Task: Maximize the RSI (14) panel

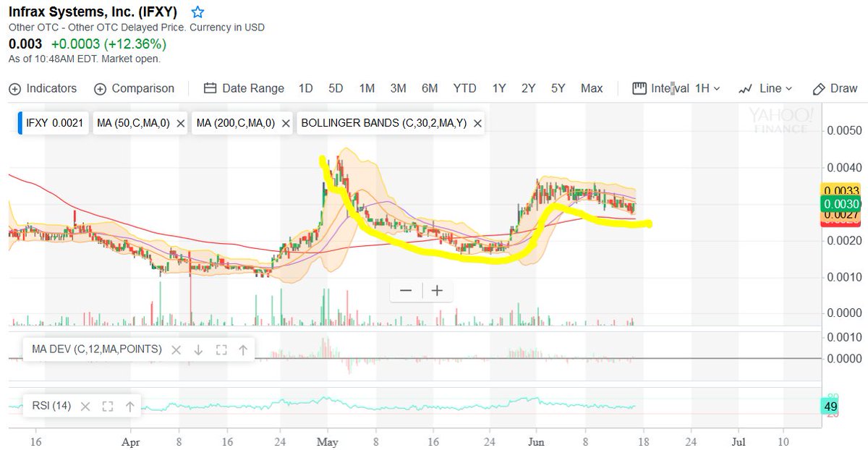Action: tap(108, 406)
